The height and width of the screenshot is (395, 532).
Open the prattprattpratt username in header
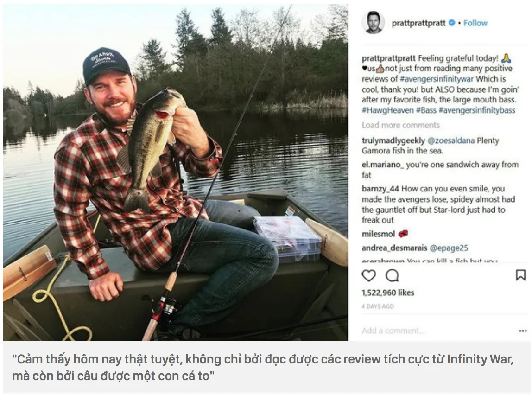(x=418, y=23)
